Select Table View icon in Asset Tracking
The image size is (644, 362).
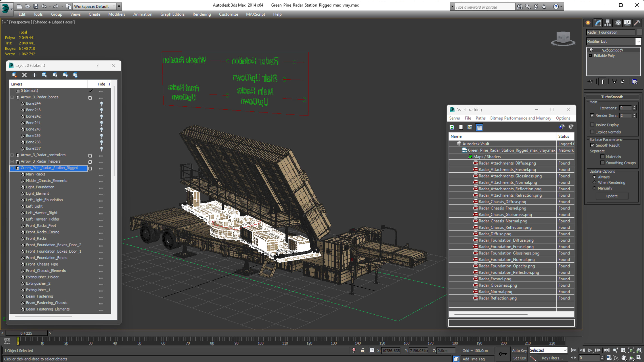point(479,127)
